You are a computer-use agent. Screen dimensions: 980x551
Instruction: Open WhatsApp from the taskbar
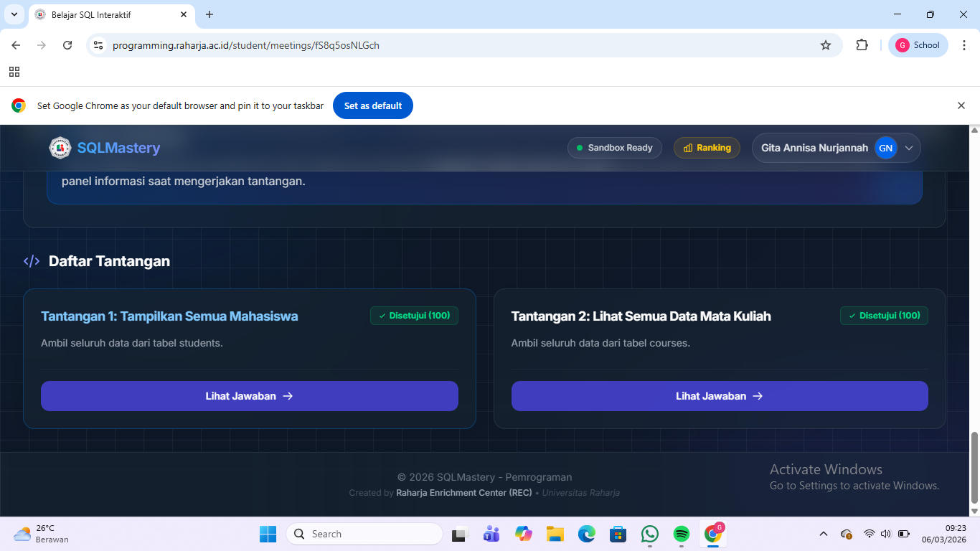pyautogui.click(x=650, y=534)
